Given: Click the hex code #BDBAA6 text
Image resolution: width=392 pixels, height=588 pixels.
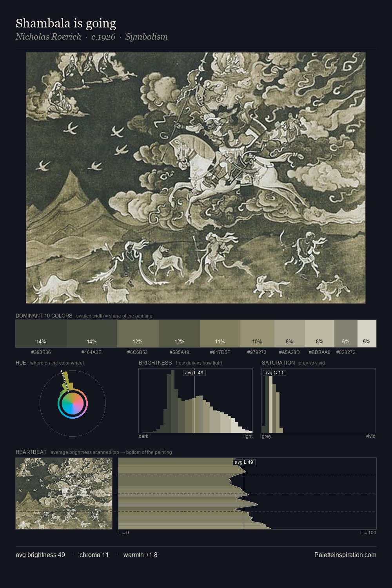Looking at the screenshot, I should 319,352.
